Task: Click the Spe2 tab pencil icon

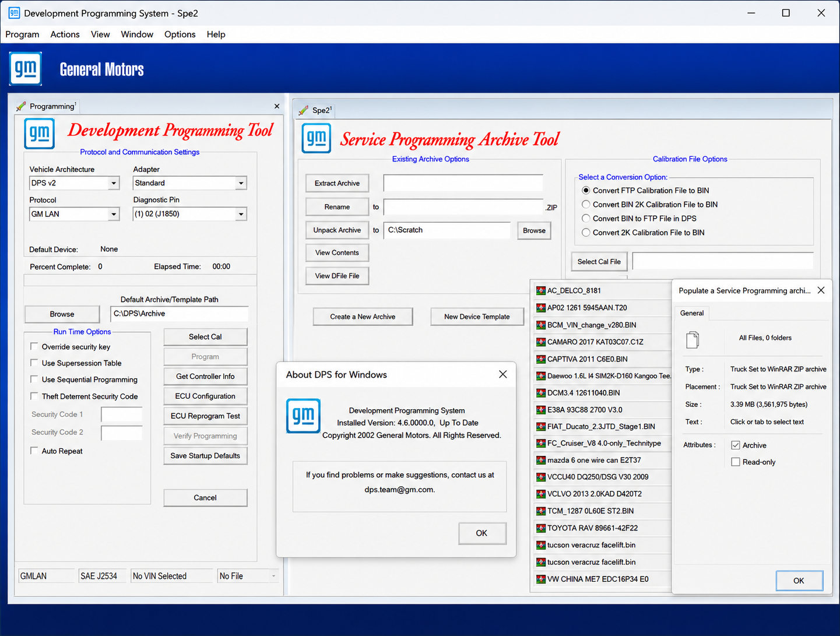Action: [x=304, y=110]
